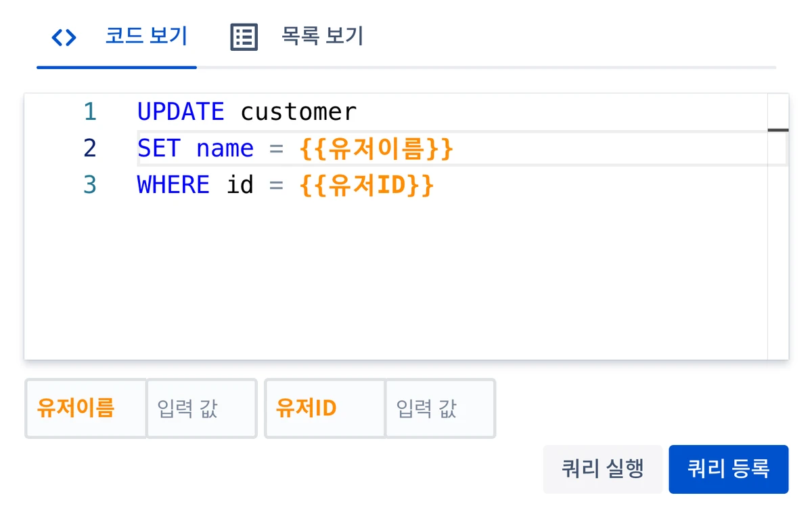Switch to the 목록 보기 tab
The height and width of the screenshot is (508, 812).
[x=297, y=37]
